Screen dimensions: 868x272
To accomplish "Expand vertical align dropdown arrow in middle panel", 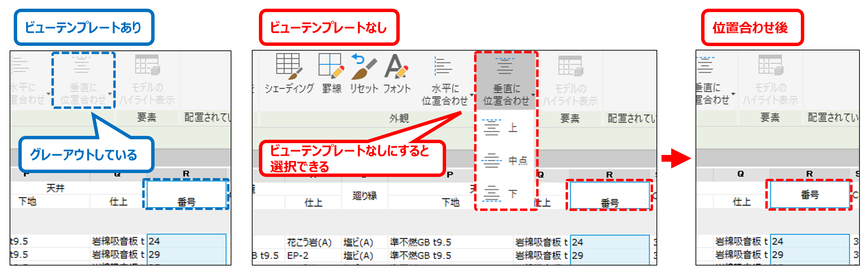I will click(x=533, y=95).
